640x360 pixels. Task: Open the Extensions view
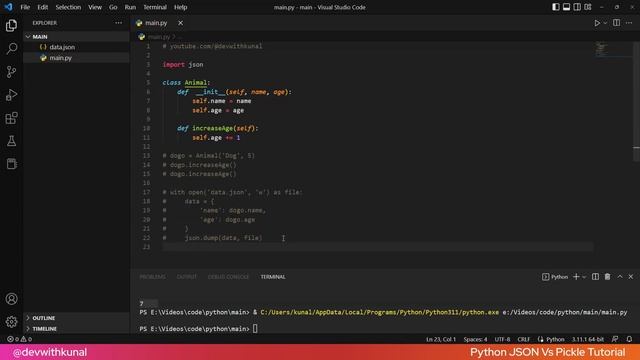pyautogui.click(x=11, y=118)
